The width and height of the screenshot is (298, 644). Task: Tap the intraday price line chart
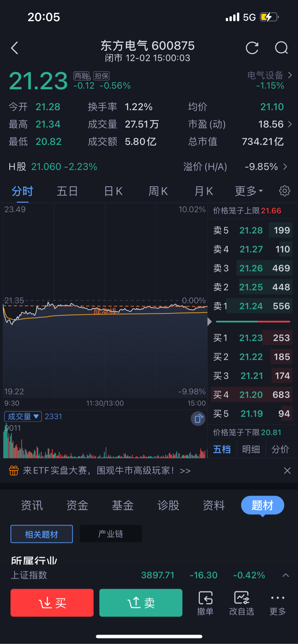[x=105, y=300]
